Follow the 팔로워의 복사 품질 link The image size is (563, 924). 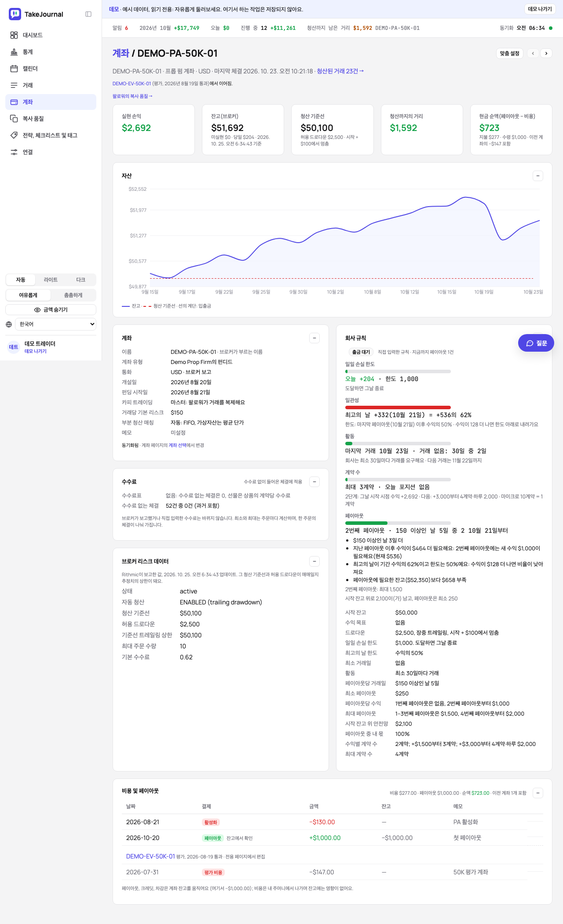(132, 96)
